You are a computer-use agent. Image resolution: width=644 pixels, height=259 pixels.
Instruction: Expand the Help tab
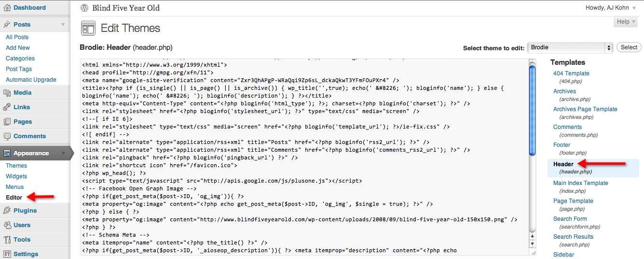pos(626,22)
